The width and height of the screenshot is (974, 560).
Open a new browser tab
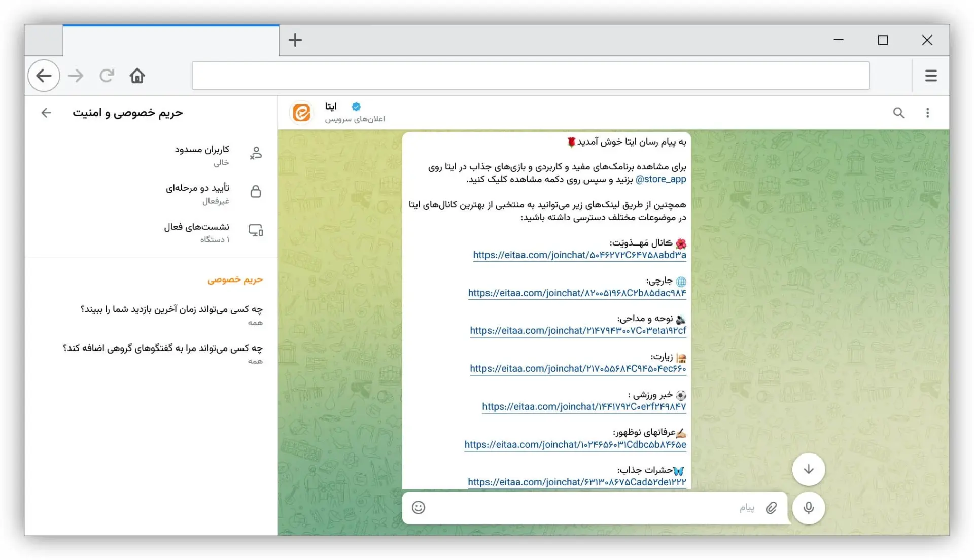tap(295, 40)
